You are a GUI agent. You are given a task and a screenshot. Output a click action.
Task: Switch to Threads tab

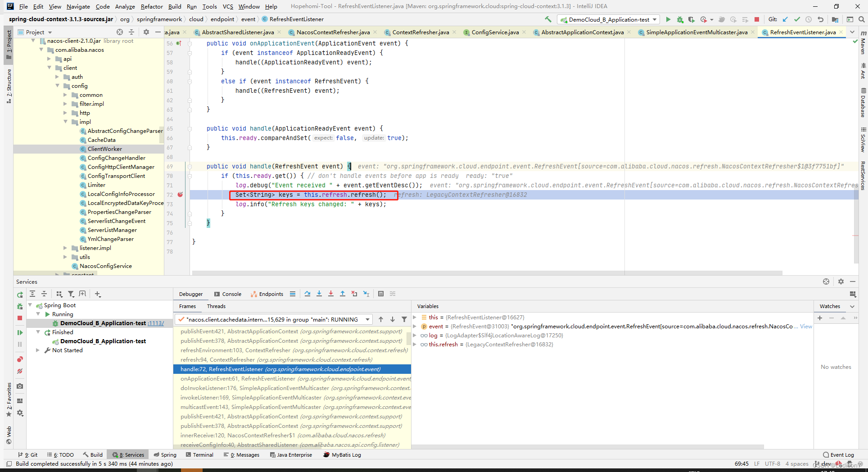click(216, 306)
